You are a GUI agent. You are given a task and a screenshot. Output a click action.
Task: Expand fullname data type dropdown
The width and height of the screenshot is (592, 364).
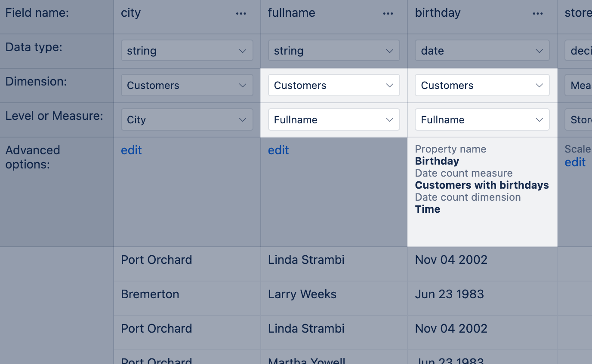[334, 51]
